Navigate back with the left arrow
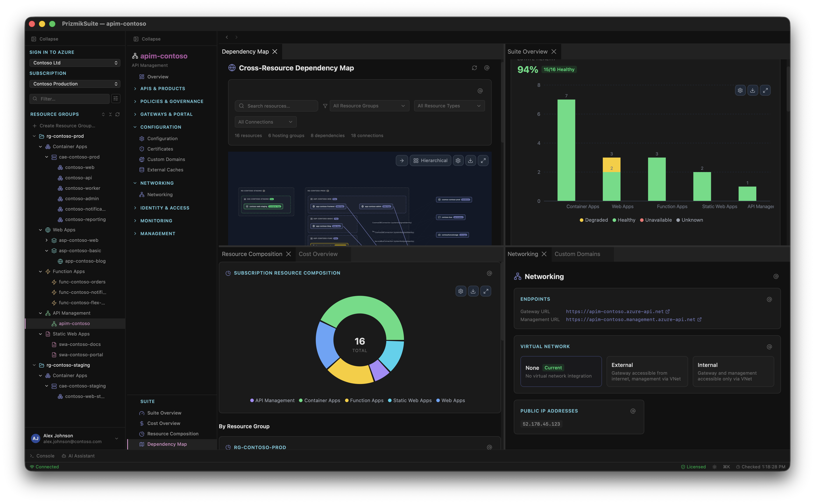 pyautogui.click(x=227, y=37)
